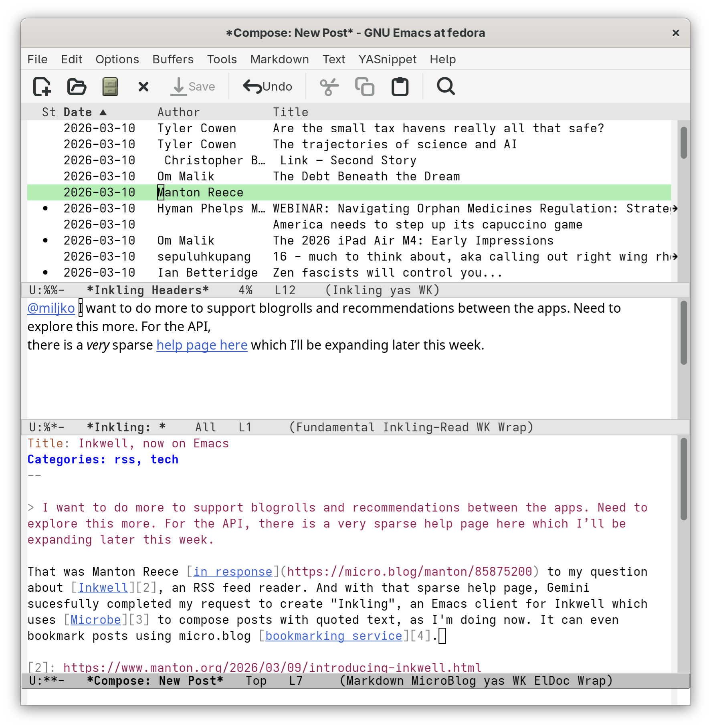This screenshot has width=711, height=728.
Task: Open the Tools menu
Action: (x=222, y=59)
